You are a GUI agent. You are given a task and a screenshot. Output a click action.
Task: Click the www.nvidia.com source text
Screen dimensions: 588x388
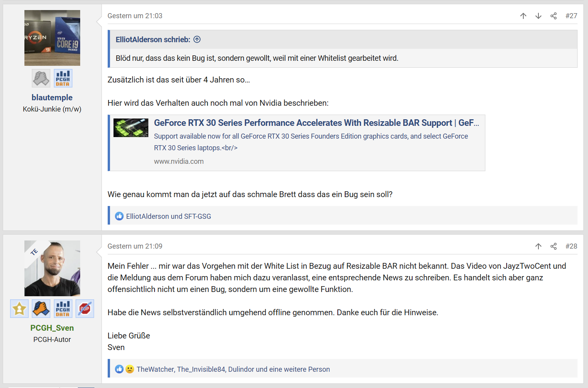click(x=179, y=161)
